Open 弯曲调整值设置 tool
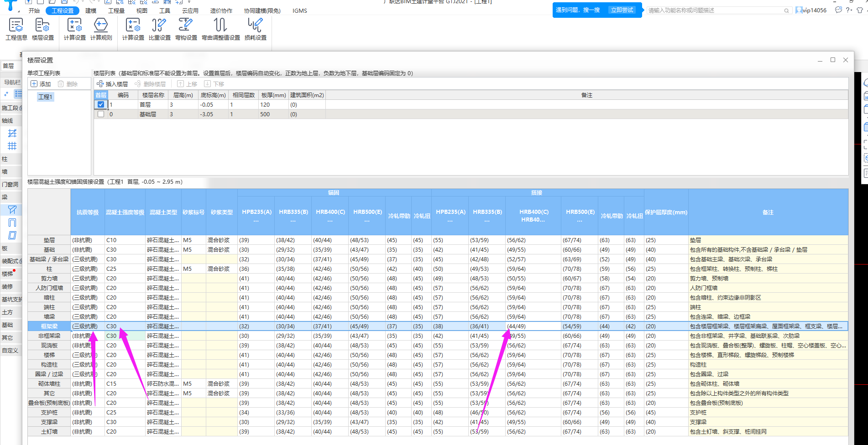This screenshot has height=445, width=868. pyautogui.click(x=221, y=29)
